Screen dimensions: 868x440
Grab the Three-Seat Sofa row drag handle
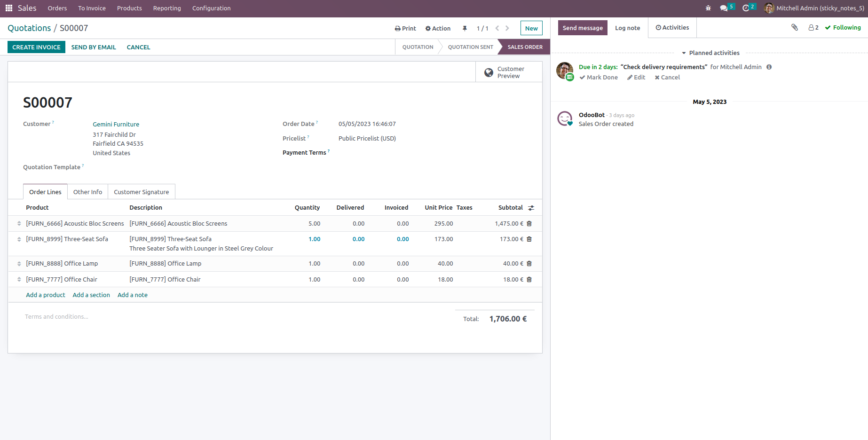[19, 239]
